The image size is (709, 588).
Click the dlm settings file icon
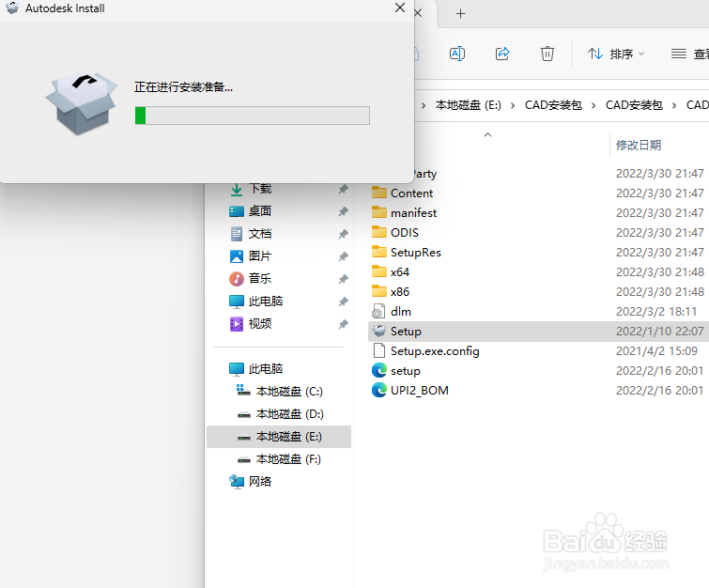[x=378, y=312]
